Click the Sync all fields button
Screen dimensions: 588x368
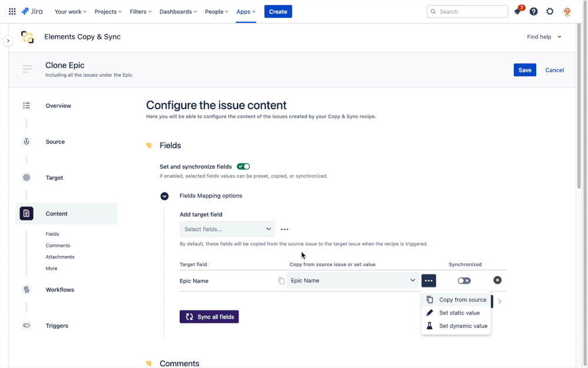[209, 317]
